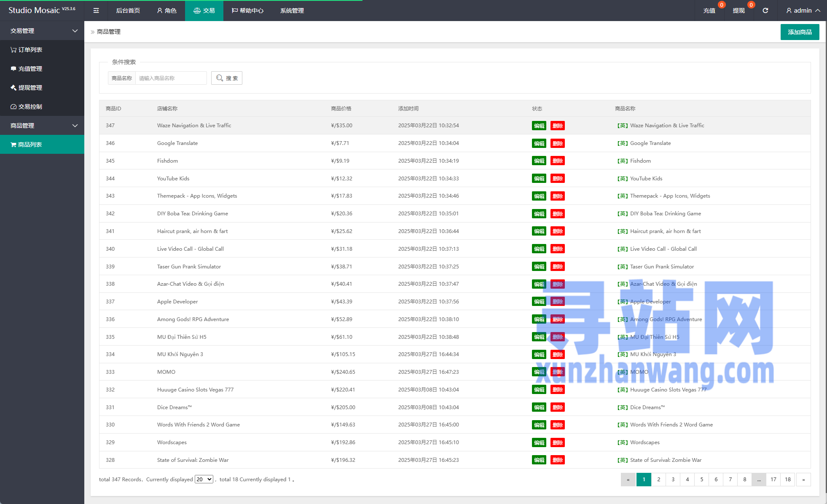
Task: Open the records-per-page dropdown
Action: 204,479
